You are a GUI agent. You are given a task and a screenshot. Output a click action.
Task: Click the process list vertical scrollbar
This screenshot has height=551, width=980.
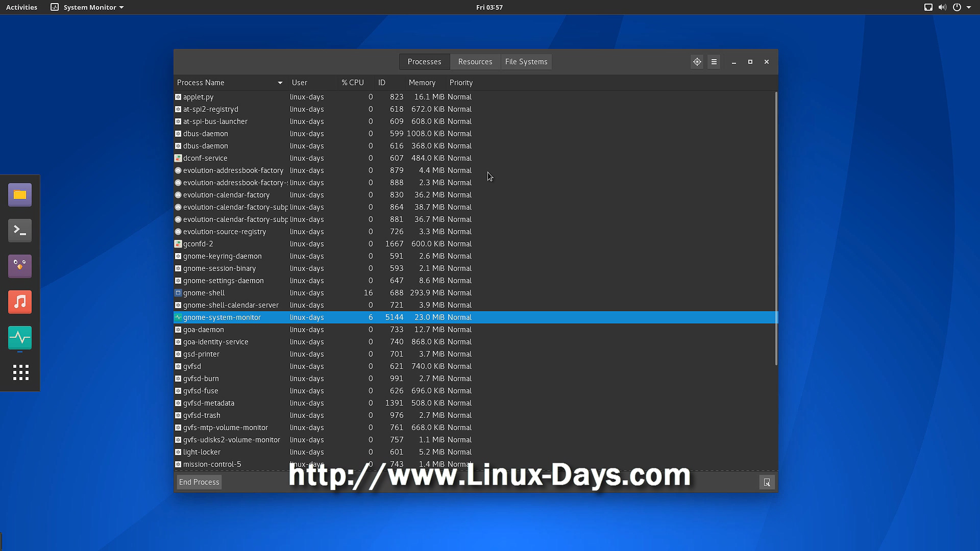(776, 229)
